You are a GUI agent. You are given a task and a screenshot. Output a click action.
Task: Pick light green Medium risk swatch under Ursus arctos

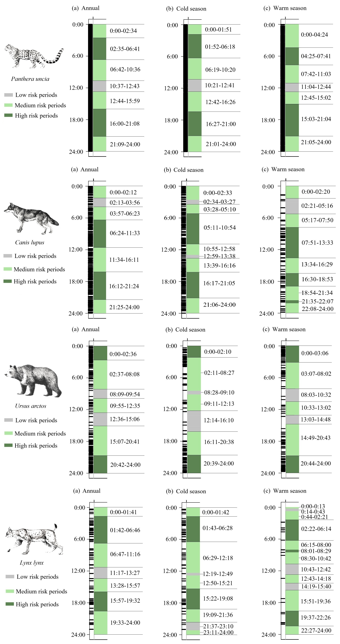point(8,433)
